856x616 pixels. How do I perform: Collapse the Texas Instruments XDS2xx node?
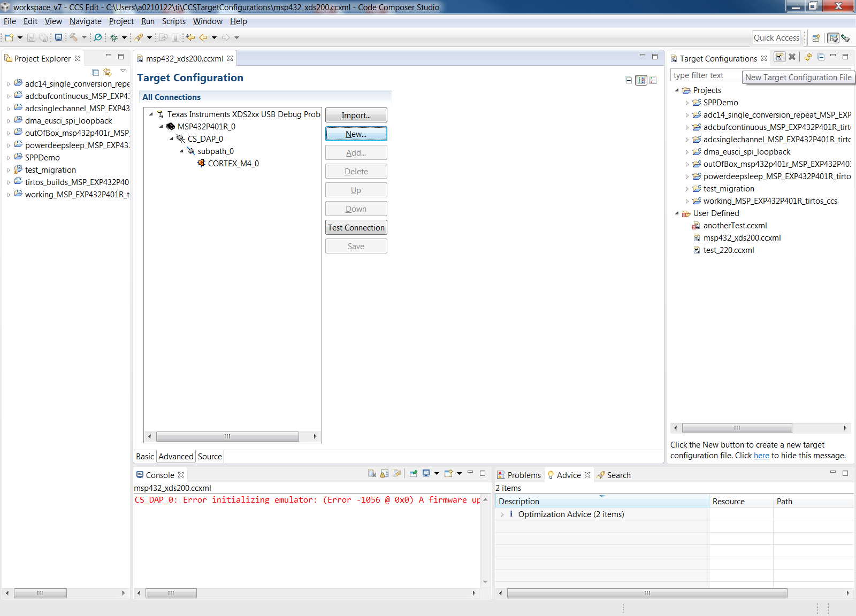151,114
